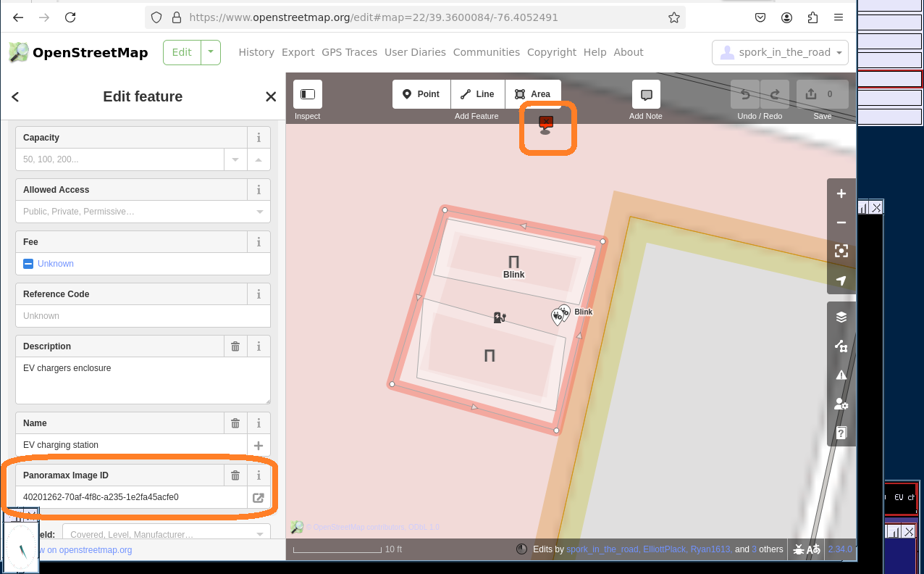Bookmark this page with the star

tap(673, 17)
